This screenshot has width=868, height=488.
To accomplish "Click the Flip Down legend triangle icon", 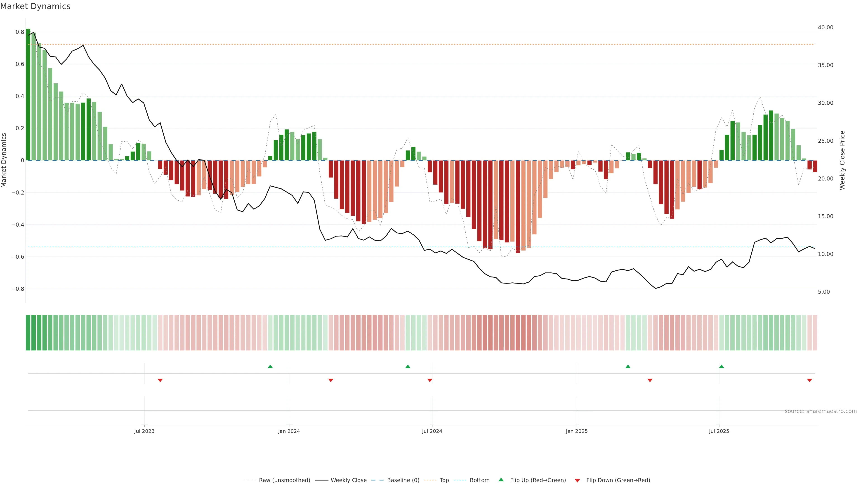I will (577, 480).
